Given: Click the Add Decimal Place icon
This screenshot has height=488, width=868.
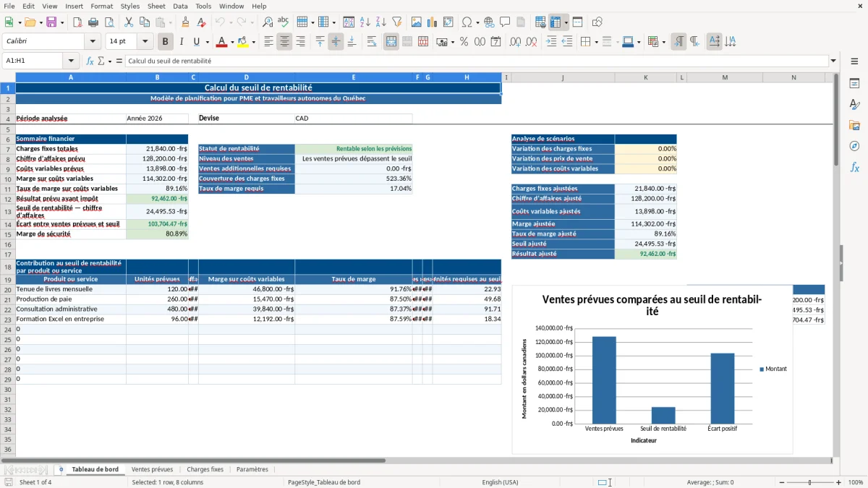Looking at the screenshot, I should [x=515, y=42].
